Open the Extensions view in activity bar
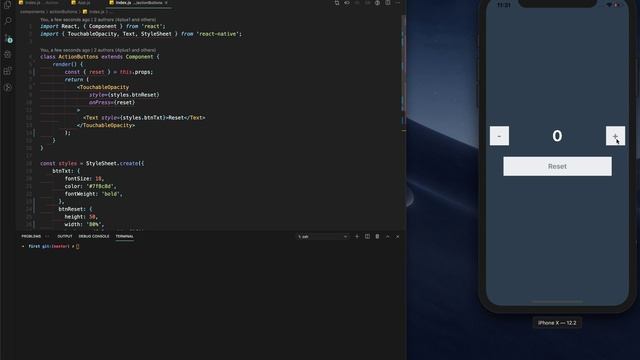The image size is (640, 360). tap(7, 71)
